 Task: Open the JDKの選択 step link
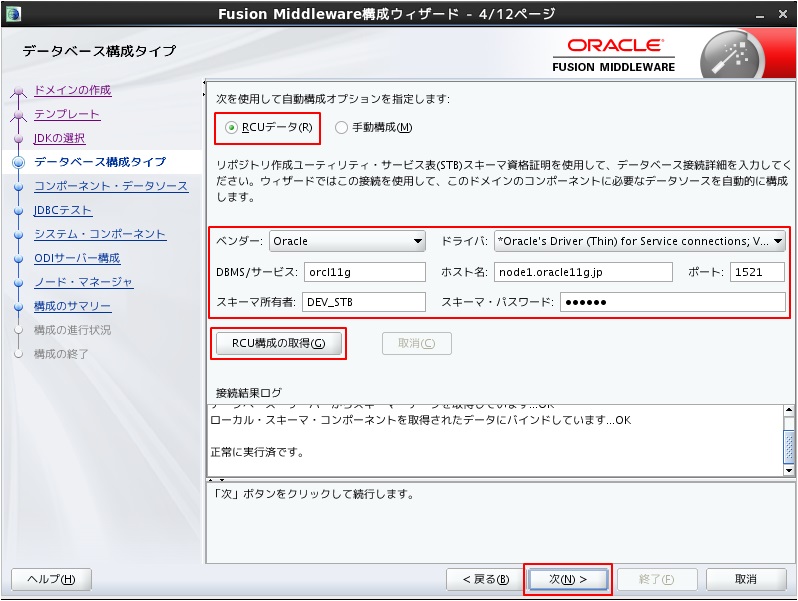click(x=60, y=138)
